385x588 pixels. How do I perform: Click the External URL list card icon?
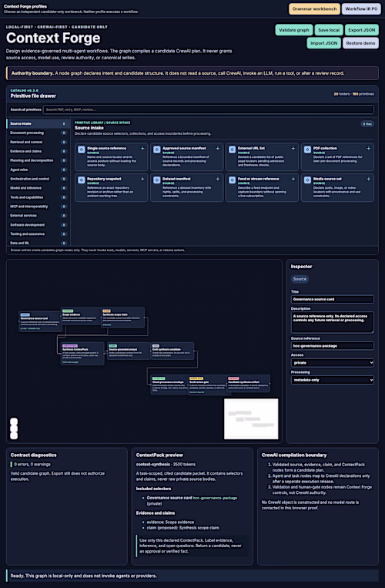pos(232,150)
